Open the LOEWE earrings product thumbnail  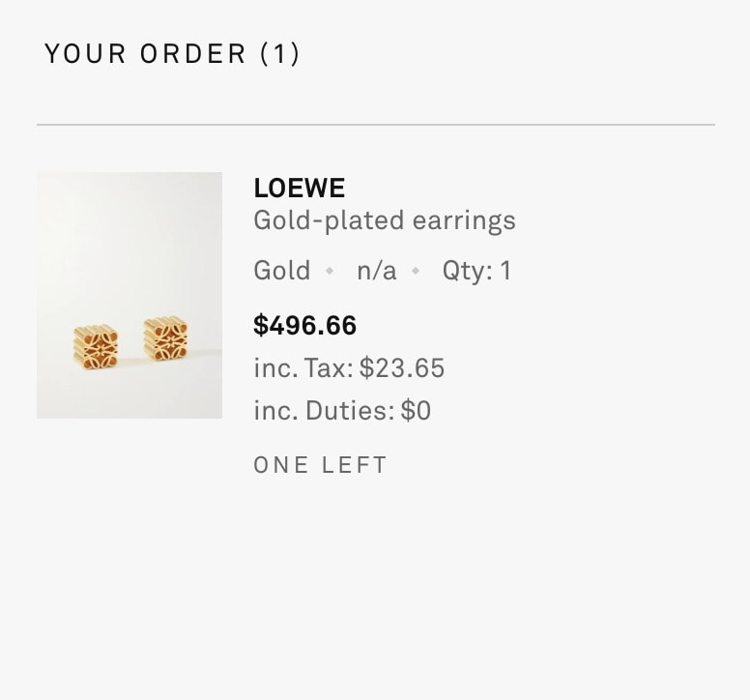pos(130,295)
